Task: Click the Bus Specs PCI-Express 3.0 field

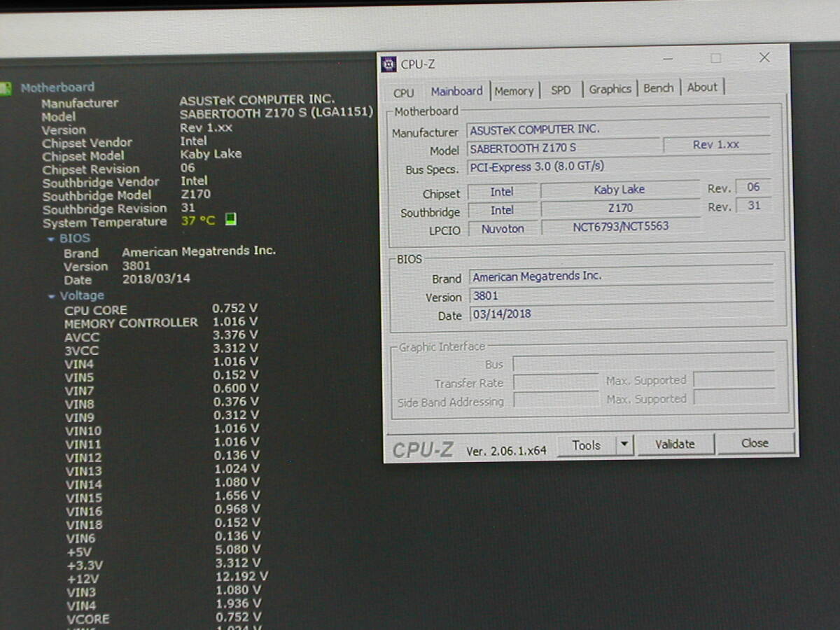Action: tap(619, 167)
